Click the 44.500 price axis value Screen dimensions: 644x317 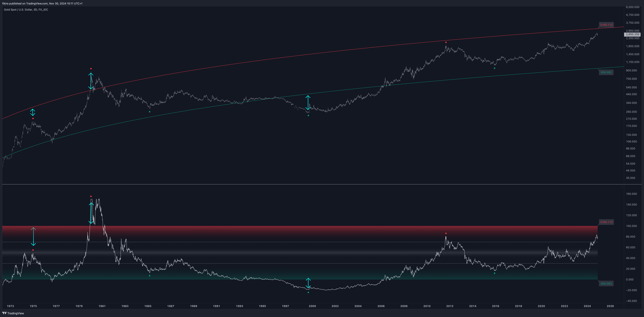[630, 171]
